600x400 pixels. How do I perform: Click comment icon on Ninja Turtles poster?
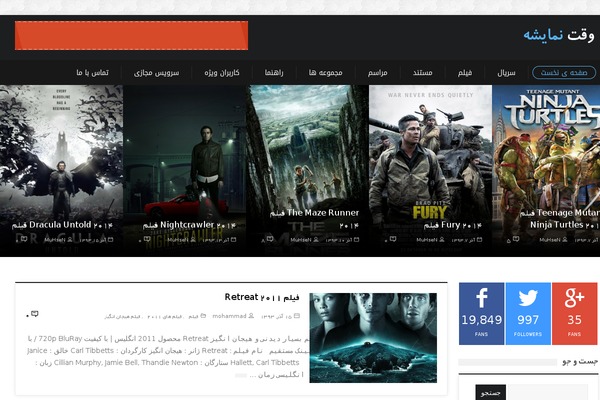coord(516,239)
